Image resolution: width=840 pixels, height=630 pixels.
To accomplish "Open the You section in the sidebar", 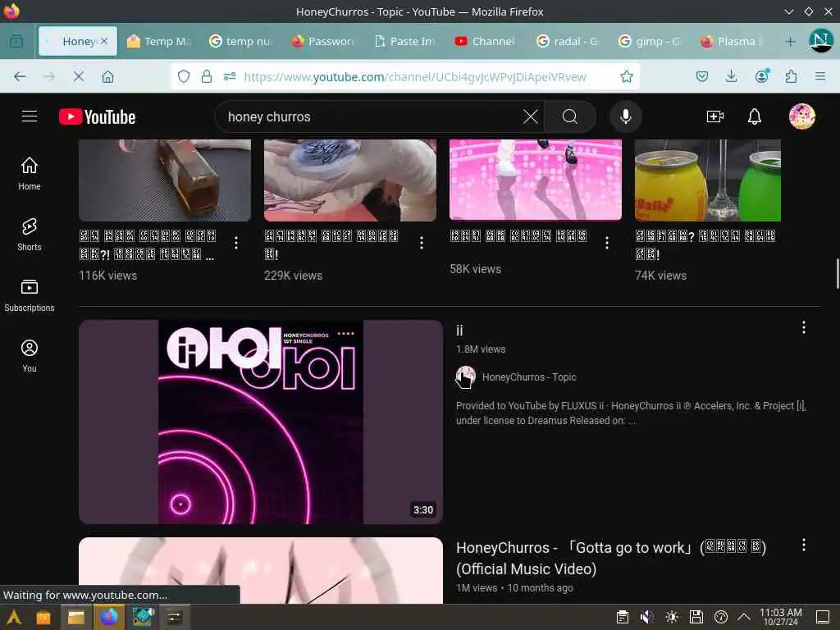I will tap(30, 356).
